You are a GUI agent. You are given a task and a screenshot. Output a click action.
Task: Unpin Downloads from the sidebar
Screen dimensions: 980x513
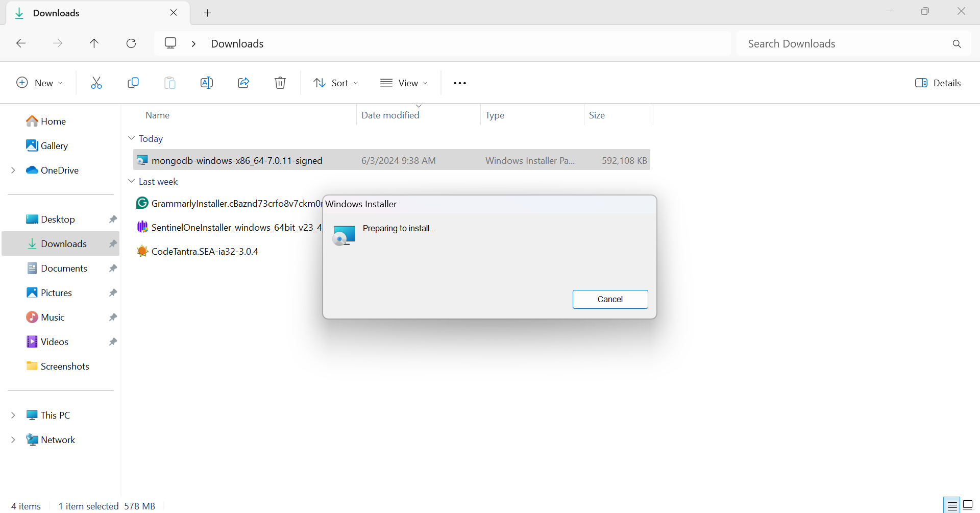[x=112, y=243]
